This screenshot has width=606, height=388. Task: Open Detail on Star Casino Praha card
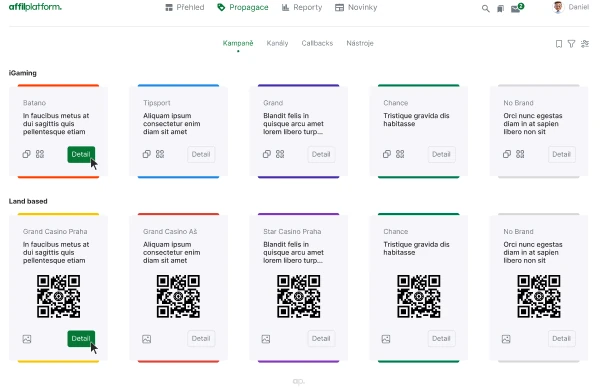click(x=321, y=339)
